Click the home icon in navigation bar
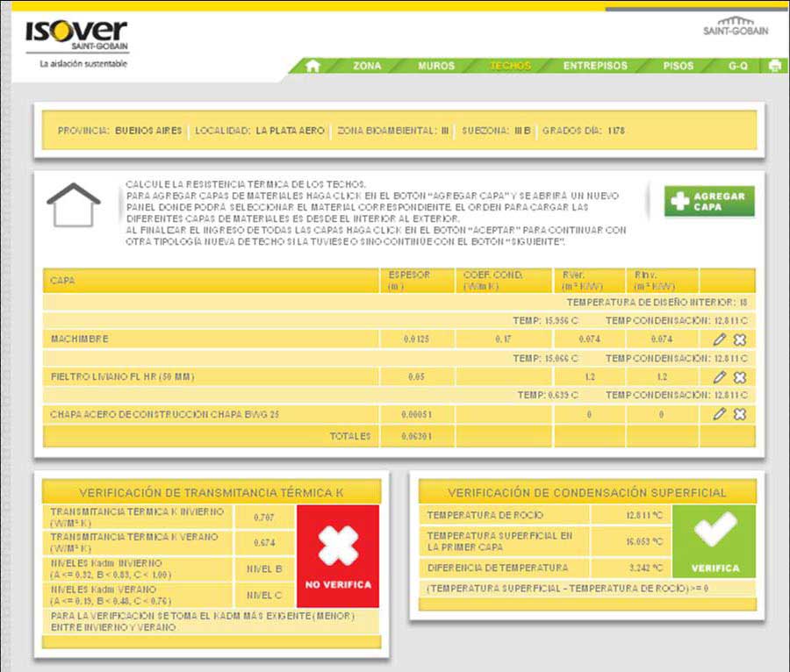 click(x=312, y=66)
